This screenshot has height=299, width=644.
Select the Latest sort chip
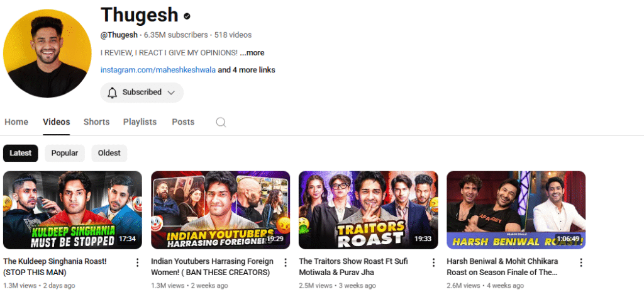pyautogui.click(x=21, y=153)
